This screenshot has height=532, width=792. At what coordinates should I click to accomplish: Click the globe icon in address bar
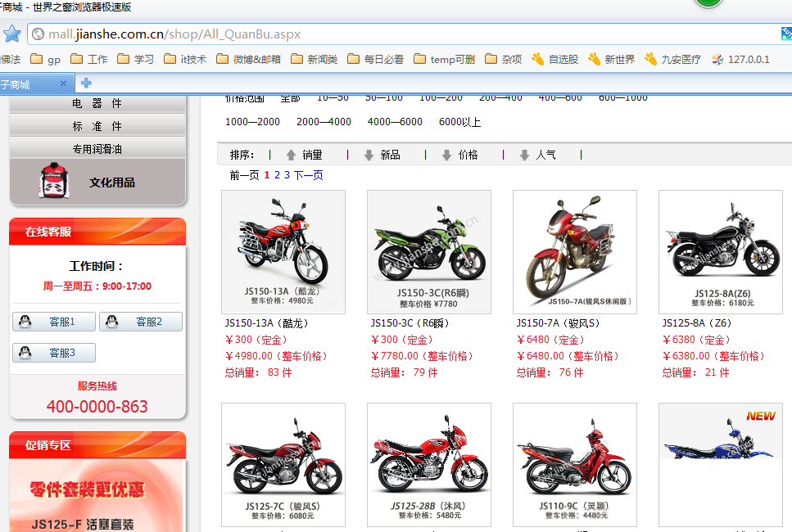pos(38,34)
